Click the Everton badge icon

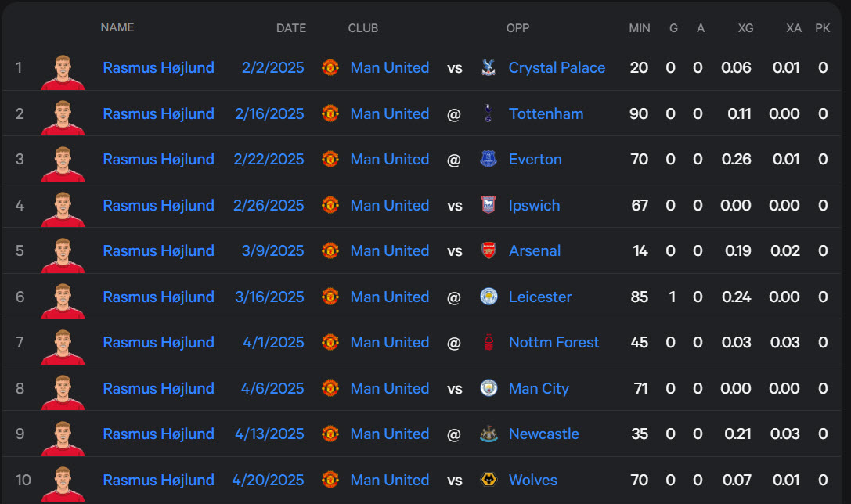pyautogui.click(x=489, y=159)
